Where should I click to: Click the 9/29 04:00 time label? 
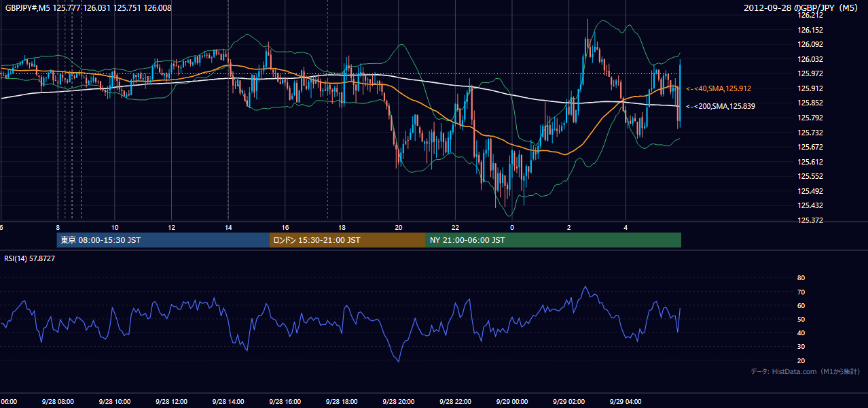(x=626, y=401)
